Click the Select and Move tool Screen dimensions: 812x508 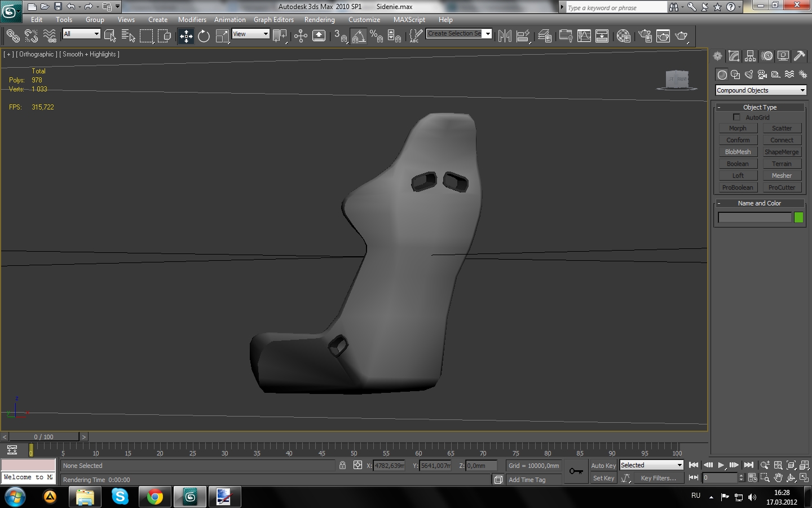[x=186, y=37]
